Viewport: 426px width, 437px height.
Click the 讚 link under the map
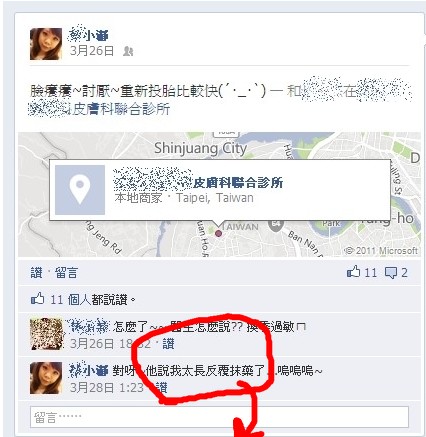pos(37,273)
